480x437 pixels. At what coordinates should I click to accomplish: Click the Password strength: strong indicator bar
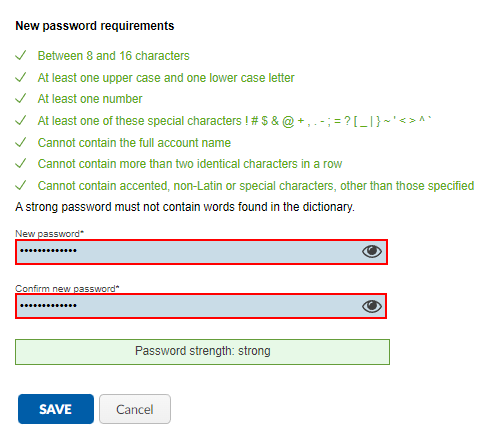(x=202, y=352)
